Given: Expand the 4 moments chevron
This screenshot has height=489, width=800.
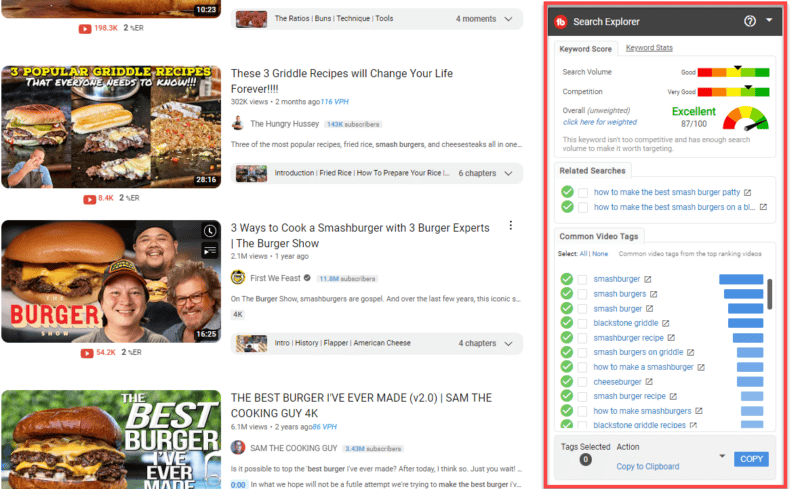Looking at the screenshot, I should tap(509, 19).
